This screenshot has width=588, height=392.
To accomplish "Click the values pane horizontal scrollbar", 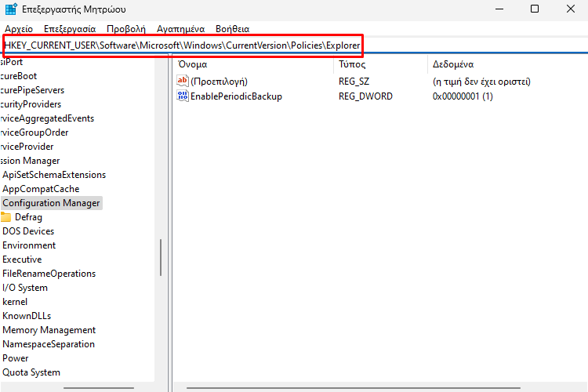I will coord(354,388).
